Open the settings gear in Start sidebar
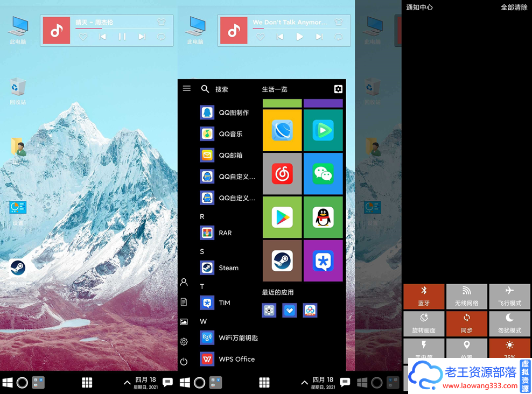 (x=184, y=341)
